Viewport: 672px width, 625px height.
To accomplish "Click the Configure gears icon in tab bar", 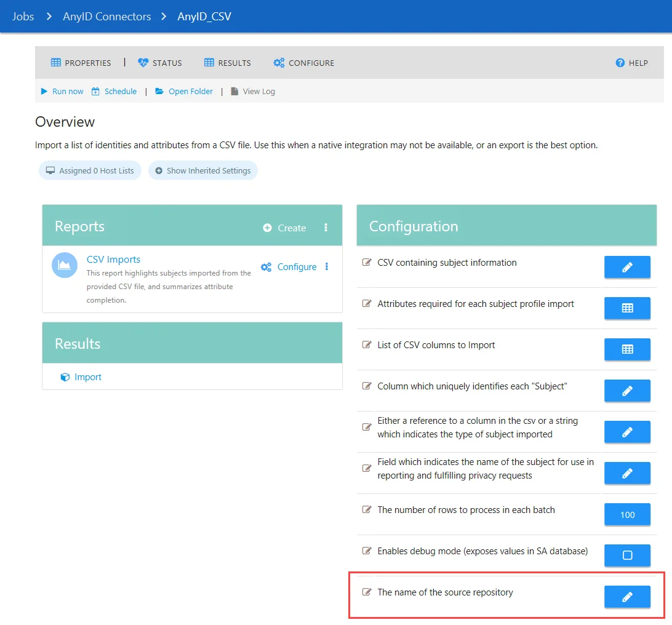I will 279,63.
